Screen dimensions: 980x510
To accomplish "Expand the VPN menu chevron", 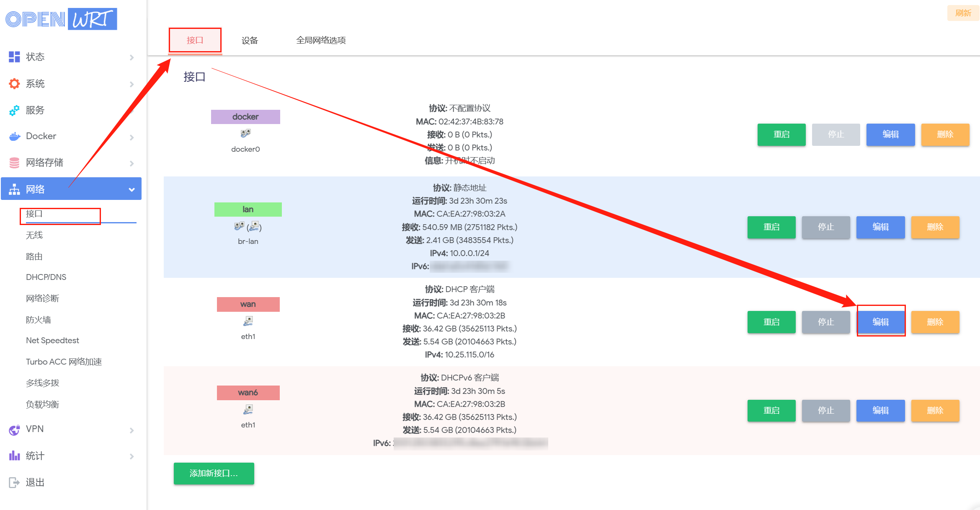I will pyautogui.click(x=132, y=430).
